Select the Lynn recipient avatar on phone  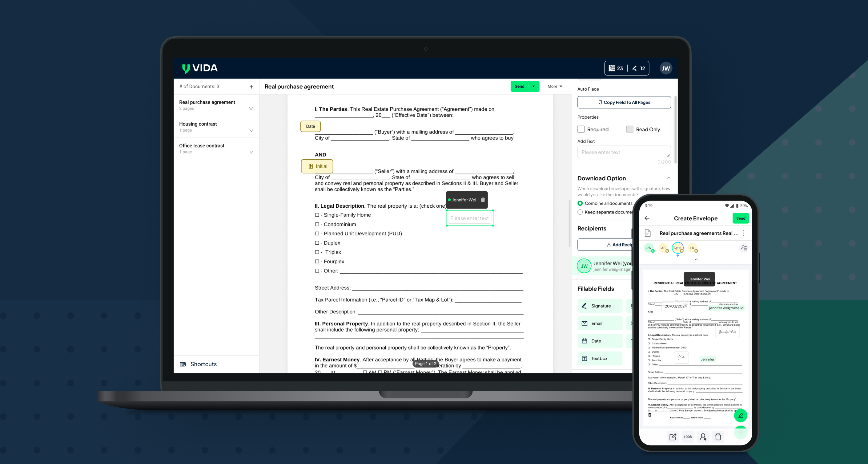click(x=677, y=248)
